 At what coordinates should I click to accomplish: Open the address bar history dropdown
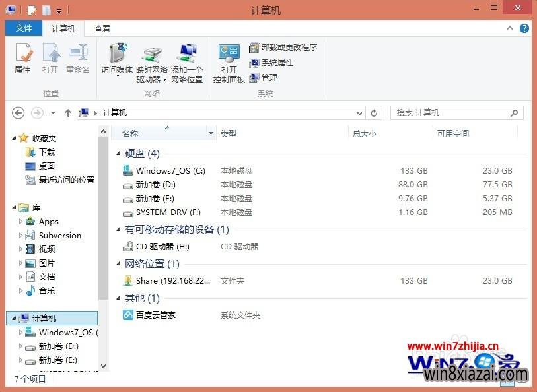point(359,113)
